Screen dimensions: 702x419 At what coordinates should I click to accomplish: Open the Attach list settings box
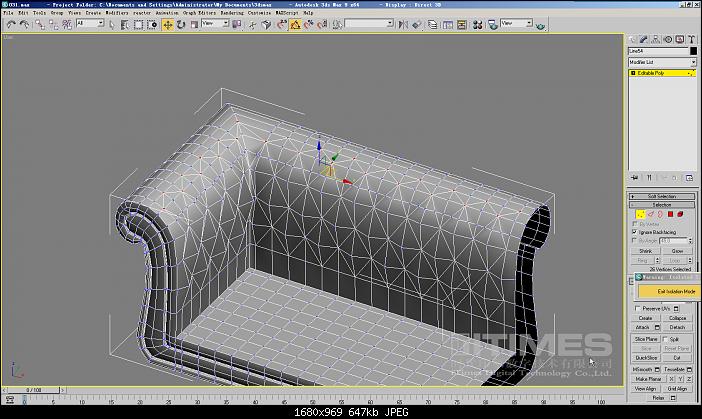coord(657,327)
